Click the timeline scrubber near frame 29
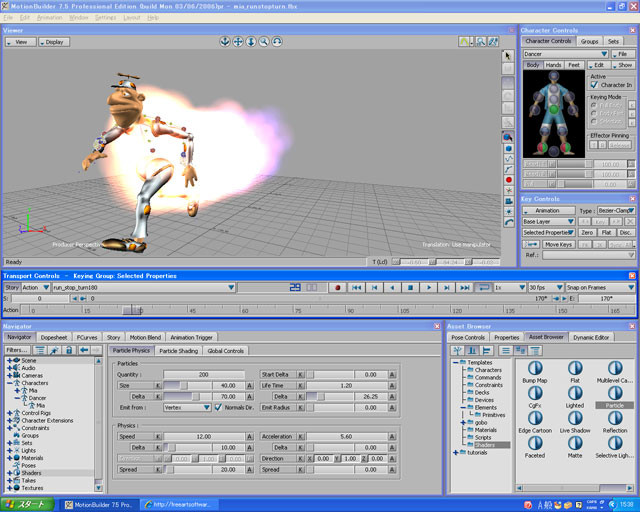 133,311
